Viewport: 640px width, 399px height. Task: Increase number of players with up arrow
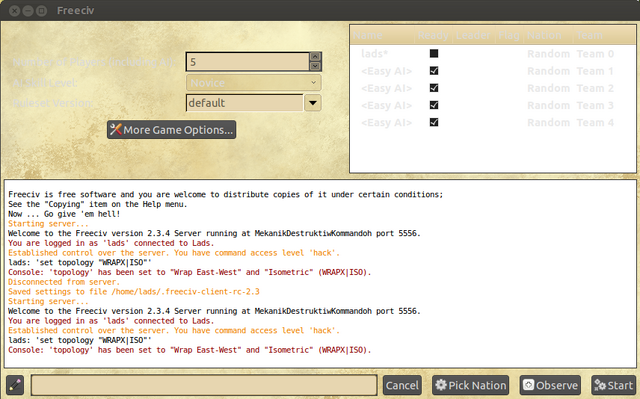click(315, 57)
